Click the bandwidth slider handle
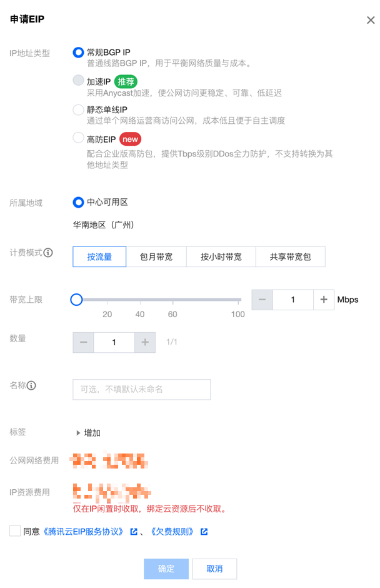Viewport: 380px width, 588px height. (76, 299)
